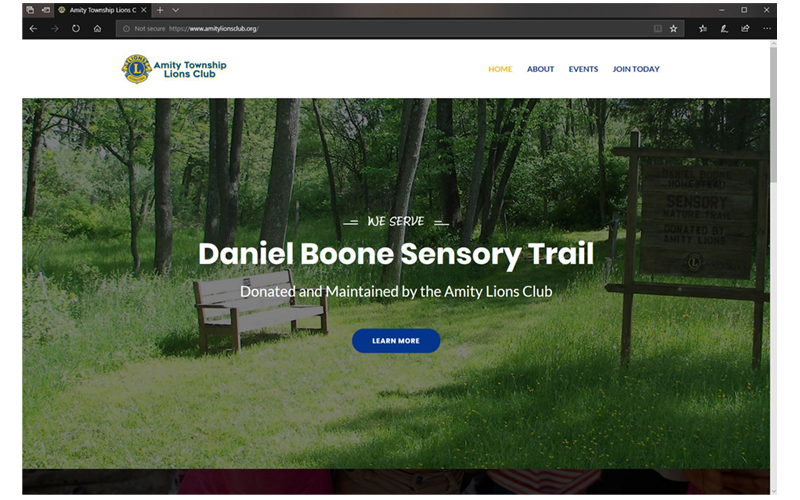Open the Settings and more ellipsis menu

(767, 29)
